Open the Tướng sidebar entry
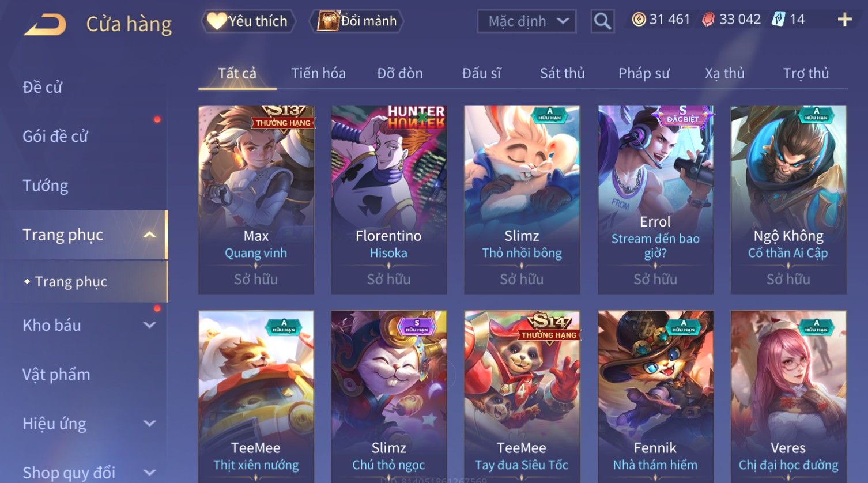Screen dimensions: 868x483 [x=46, y=186]
